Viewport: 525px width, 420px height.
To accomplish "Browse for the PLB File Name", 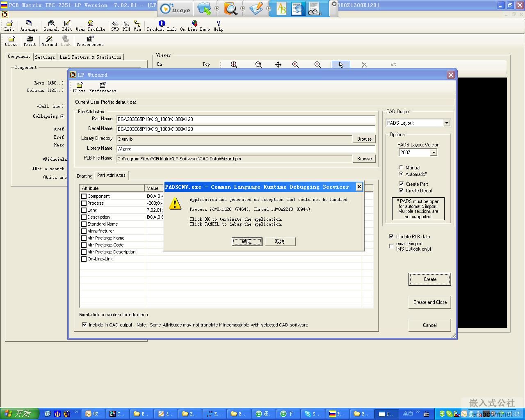I will (x=364, y=159).
